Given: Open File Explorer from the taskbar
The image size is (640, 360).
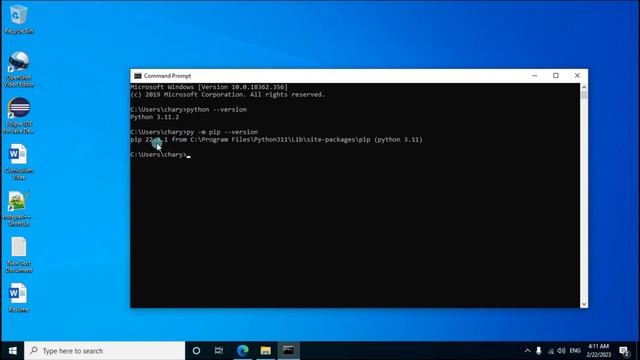Looking at the screenshot, I should click(x=266, y=351).
